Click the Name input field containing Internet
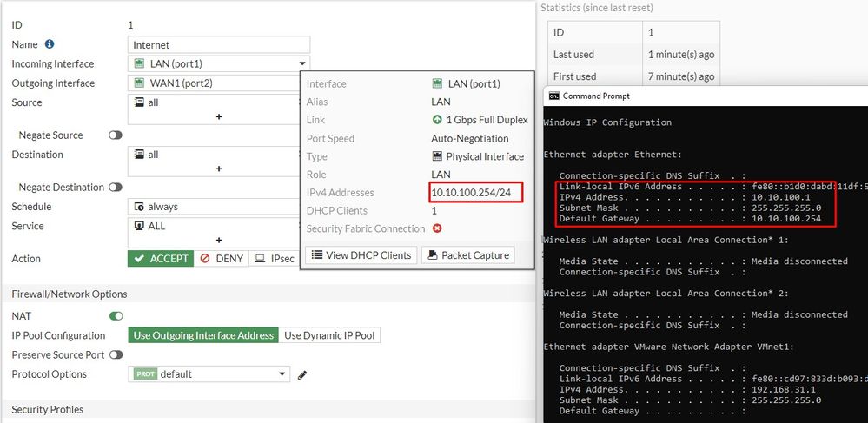The height and width of the screenshot is (423, 868). pyautogui.click(x=219, y=45)
